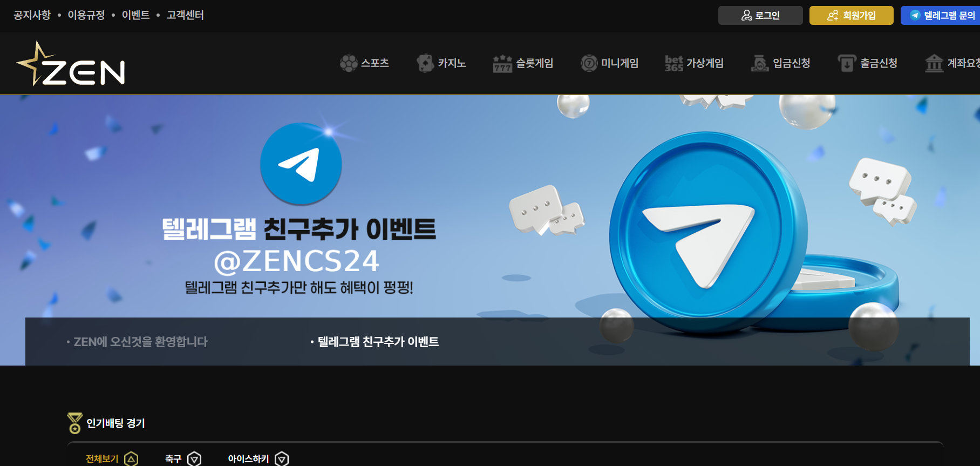This screenshot has height=466, width=980.
Task: Open the 공지사항 notices menu
Action: point(32,15)
